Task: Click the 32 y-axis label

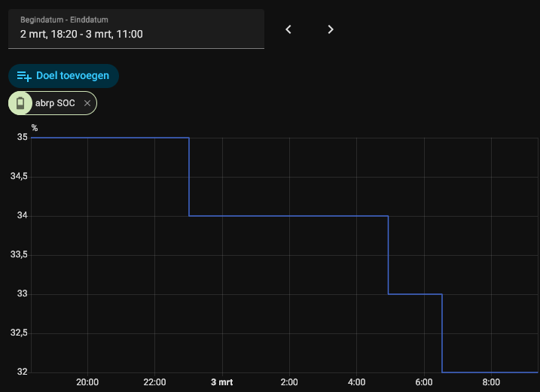Action: [x=23, y=372]
